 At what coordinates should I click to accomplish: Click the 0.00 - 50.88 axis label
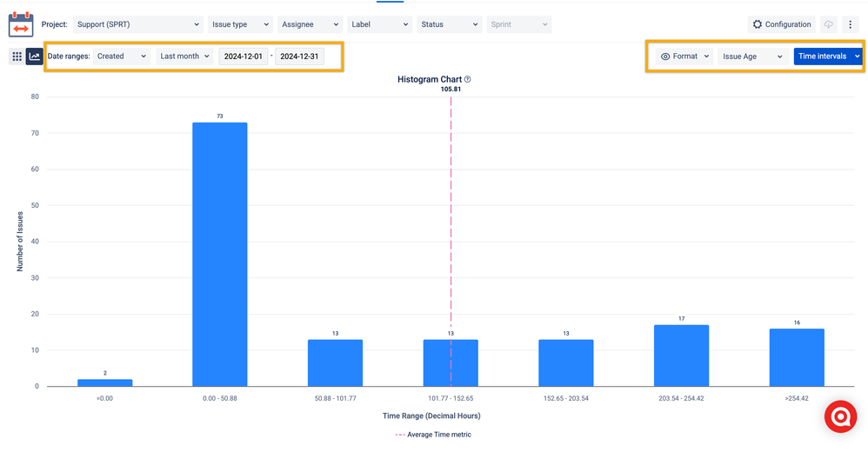pyautogui.click(x=220, y=398)
